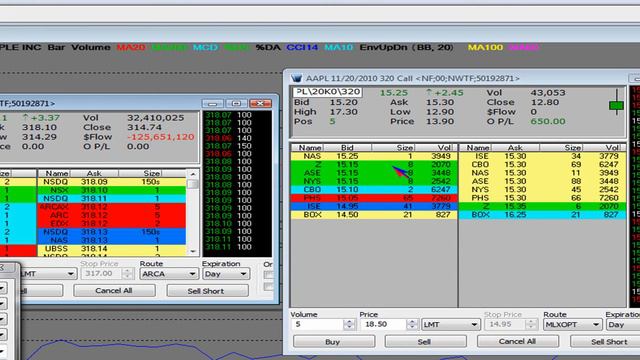This screenshot has height=360, width=640.
Task: Select the NYS 15.15 bid row
Action: click(374, 181)
